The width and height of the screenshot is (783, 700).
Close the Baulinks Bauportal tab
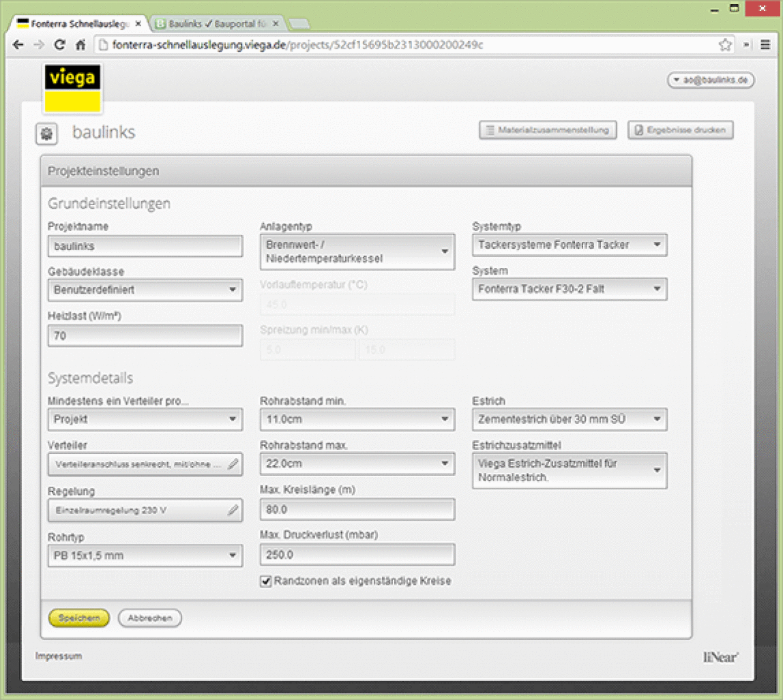coord(275,23)
